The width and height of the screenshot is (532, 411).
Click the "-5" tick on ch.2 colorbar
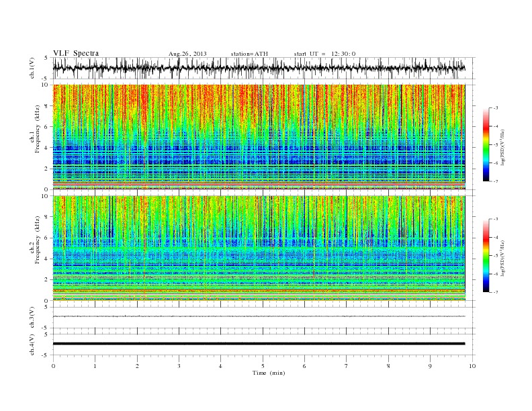495,256
